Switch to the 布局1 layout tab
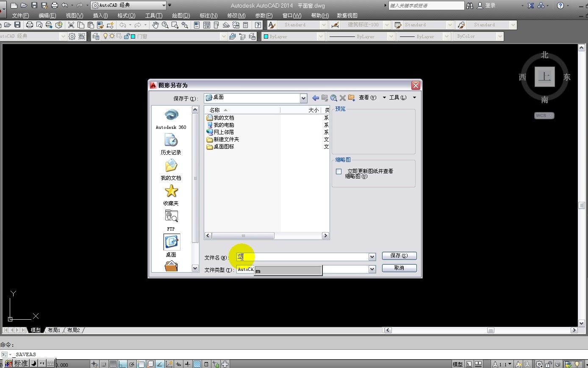Viewport: 588px width, 368px height. pyautogui.click(x=54, y=330)
